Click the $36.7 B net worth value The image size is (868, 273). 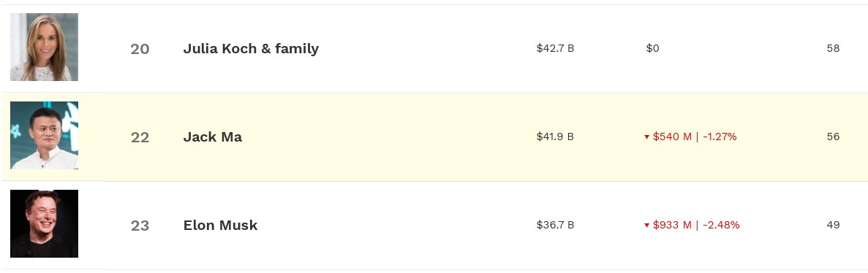click(555, 225)
